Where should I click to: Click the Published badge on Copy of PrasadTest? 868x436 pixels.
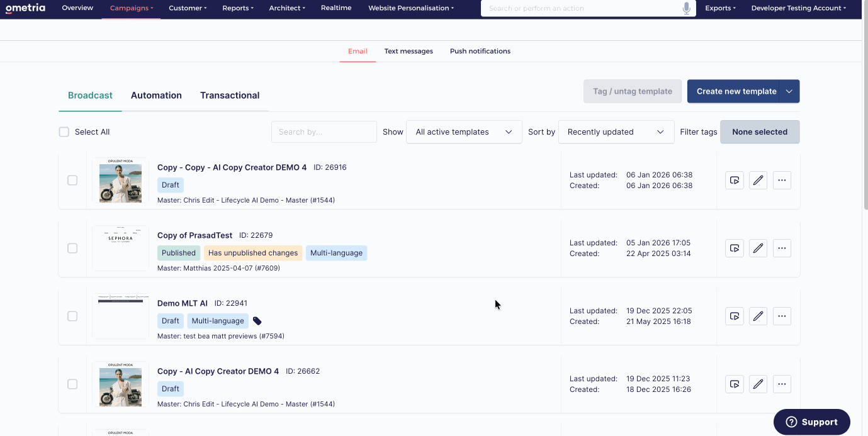point(179,253)
